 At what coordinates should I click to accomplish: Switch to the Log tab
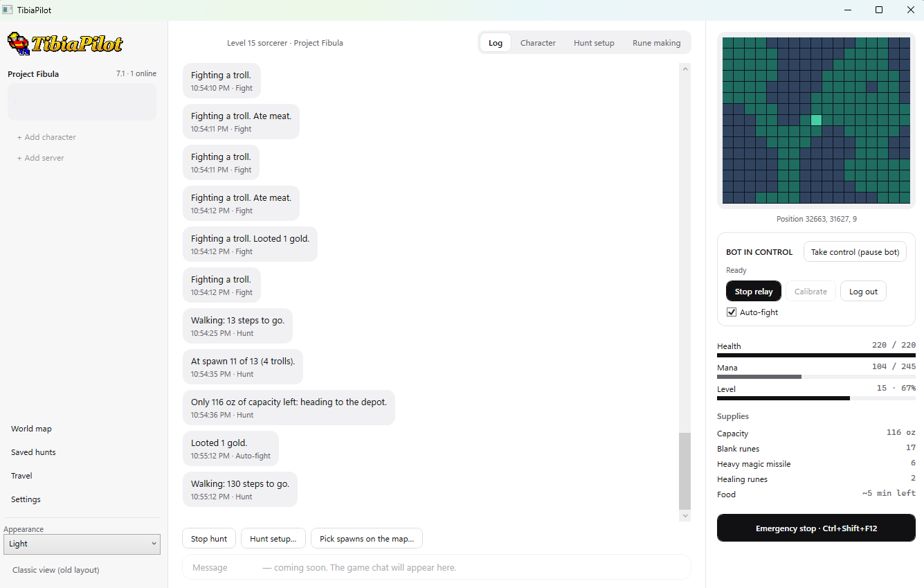point(496,43)
